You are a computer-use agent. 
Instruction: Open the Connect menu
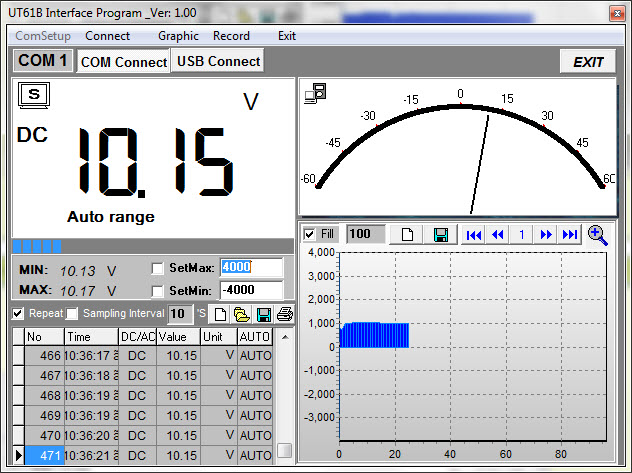[x=108, y=36]
